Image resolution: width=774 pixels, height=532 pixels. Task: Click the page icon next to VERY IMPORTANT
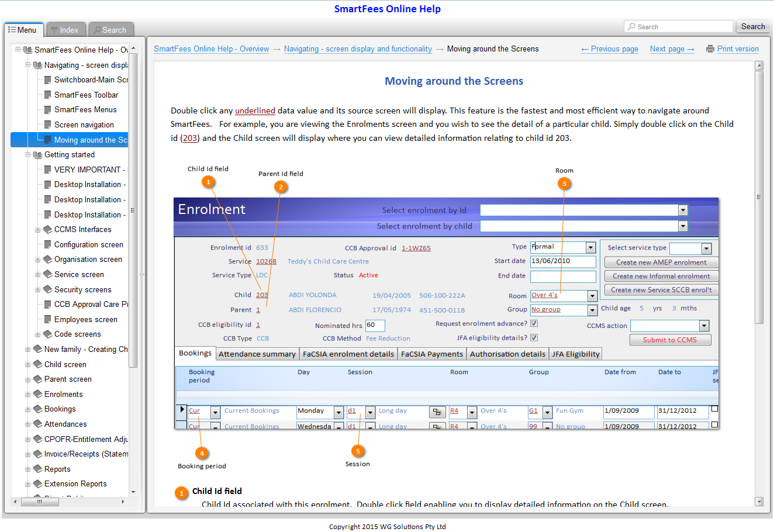click(x=47, y=170)
